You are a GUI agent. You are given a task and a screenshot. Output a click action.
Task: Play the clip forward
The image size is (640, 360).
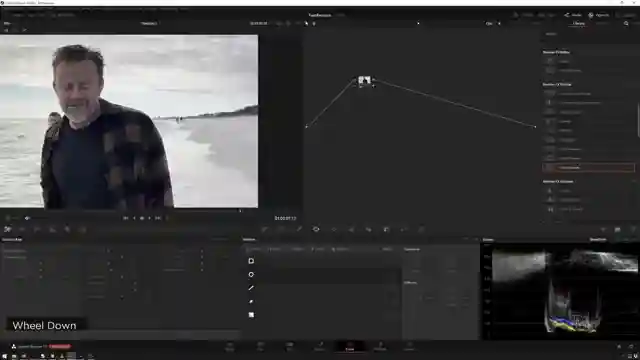pos(149,218)
